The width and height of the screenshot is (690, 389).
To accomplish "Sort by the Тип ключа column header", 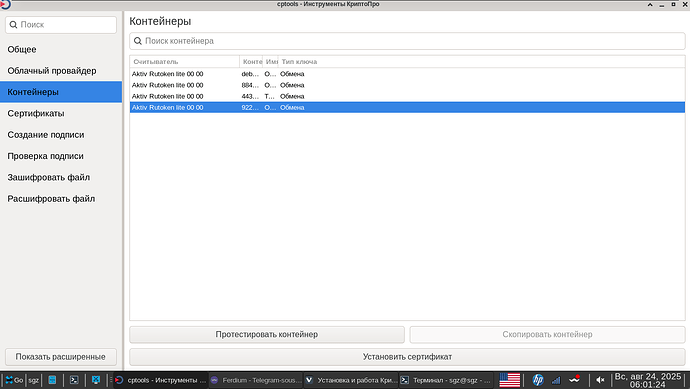I will pos(481,62).
